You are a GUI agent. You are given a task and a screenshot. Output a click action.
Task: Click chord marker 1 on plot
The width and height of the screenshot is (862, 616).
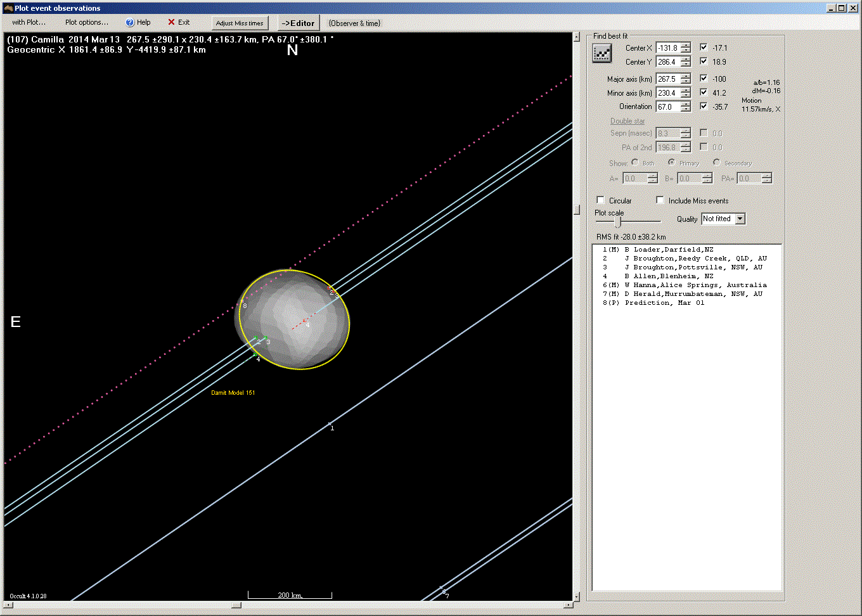331,428
